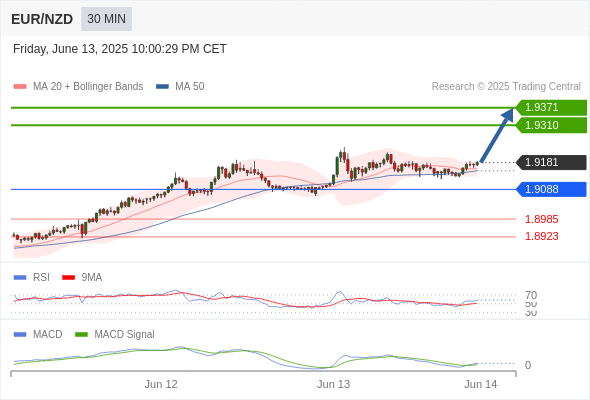Click the 1.9310 green resistance label
The width and height of the screenshot is (590, 400).
(x=551, y=125)
